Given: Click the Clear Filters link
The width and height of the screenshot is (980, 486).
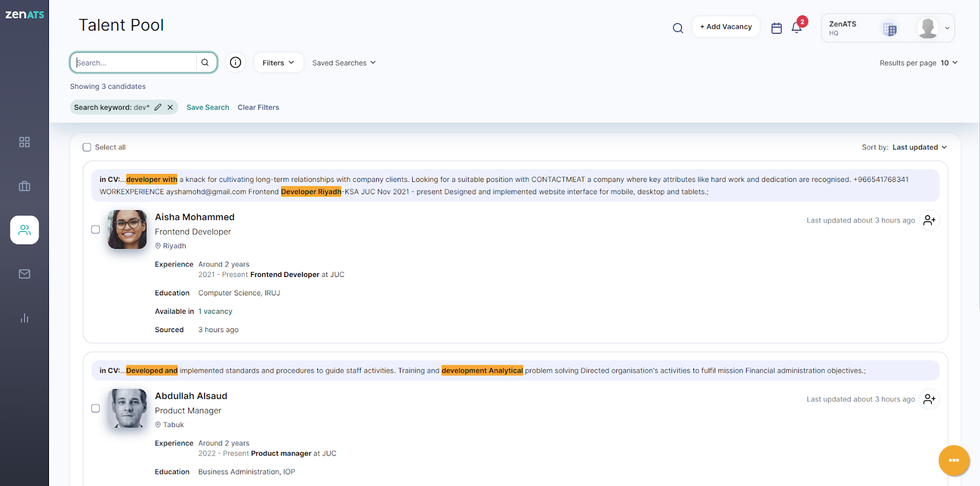Looking at the screenshot, I should [258, 107].
